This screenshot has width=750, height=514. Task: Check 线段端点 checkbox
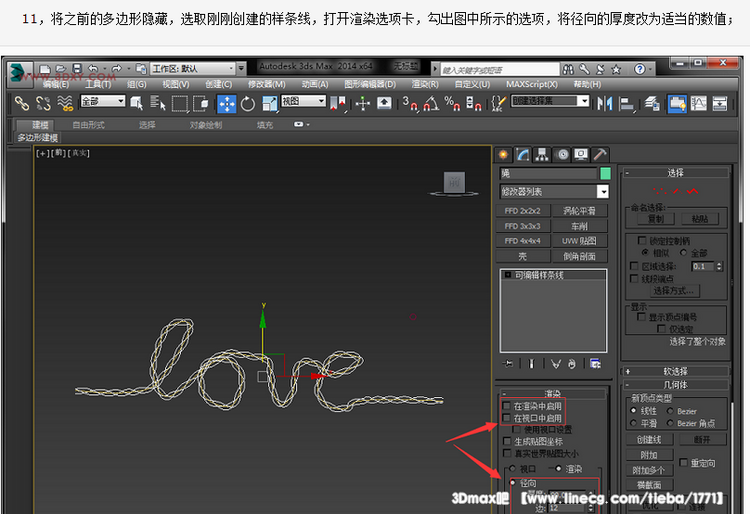[634, 278]
